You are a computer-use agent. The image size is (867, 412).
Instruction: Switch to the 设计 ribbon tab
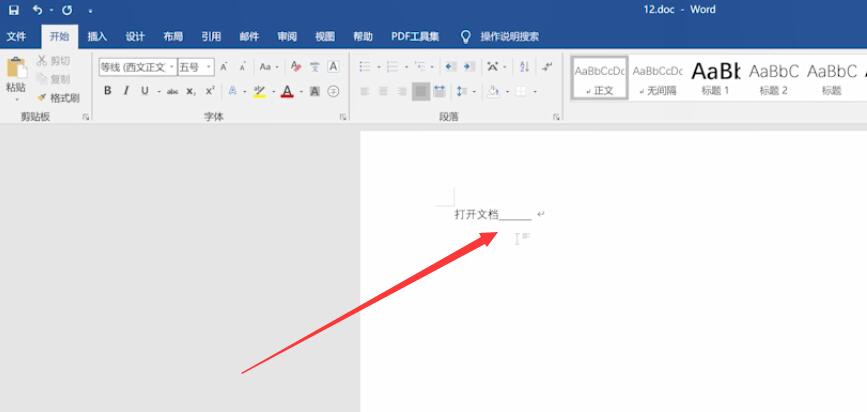tap(135, 36)
